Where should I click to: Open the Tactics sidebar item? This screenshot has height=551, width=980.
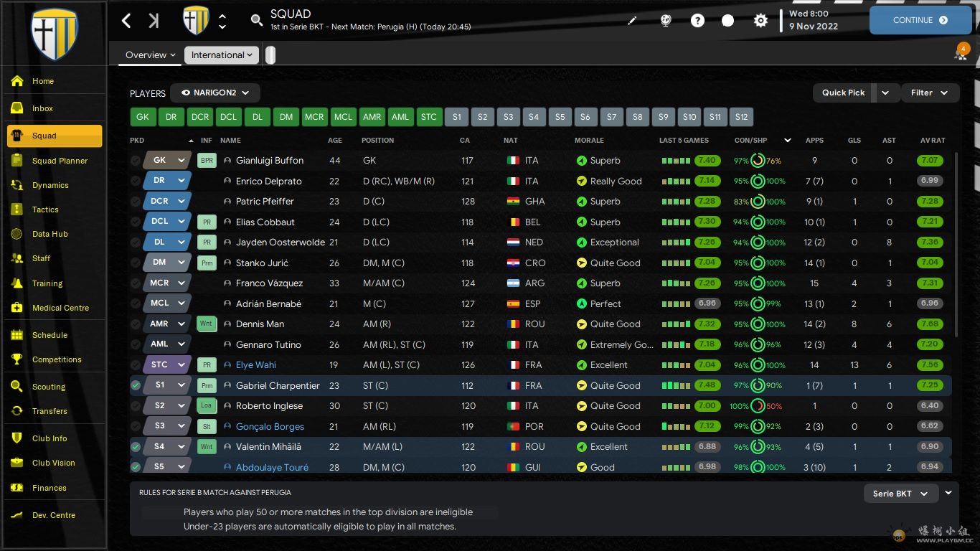tap(45, 209)
